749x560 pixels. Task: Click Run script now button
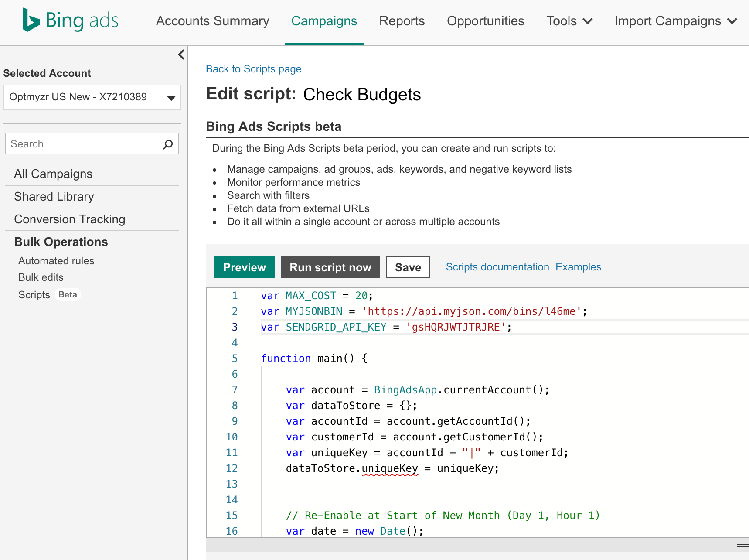point(330,267)
